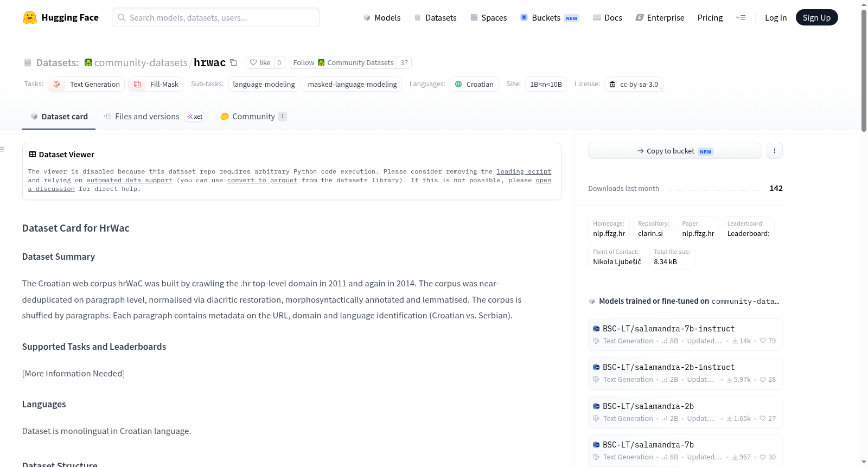Viewport: 868px width, 467px height.
Task: Click the Hugging Face logo emoji
Action: (29, 17)
